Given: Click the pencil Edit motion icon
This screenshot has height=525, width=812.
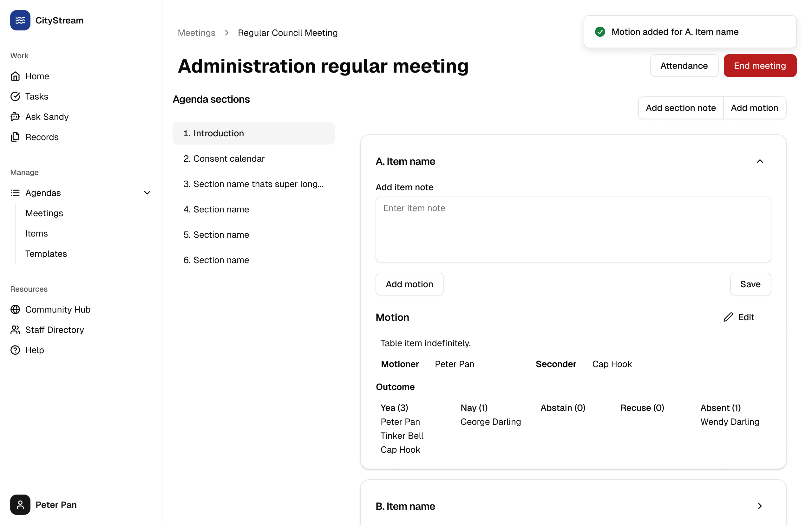Looking at the screenshot, I should (x=728, y=317).
